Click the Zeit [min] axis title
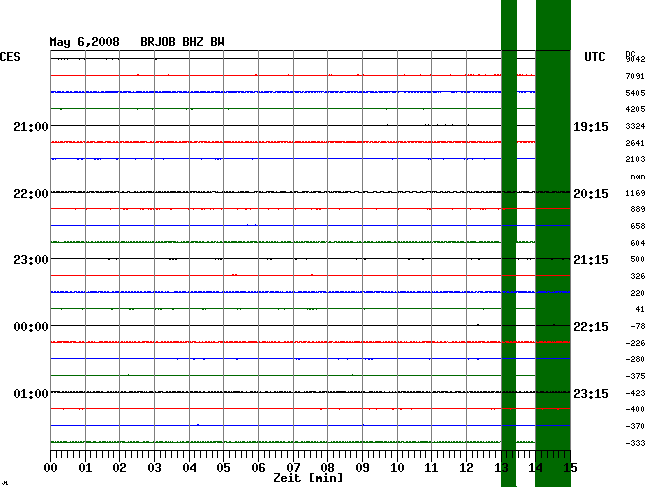 [x=308, y=478]
